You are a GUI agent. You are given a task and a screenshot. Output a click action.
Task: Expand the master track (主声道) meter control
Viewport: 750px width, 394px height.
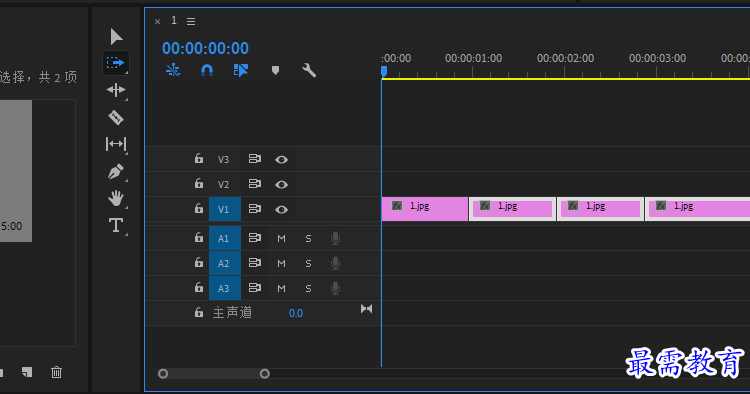(x=366, y=309)
